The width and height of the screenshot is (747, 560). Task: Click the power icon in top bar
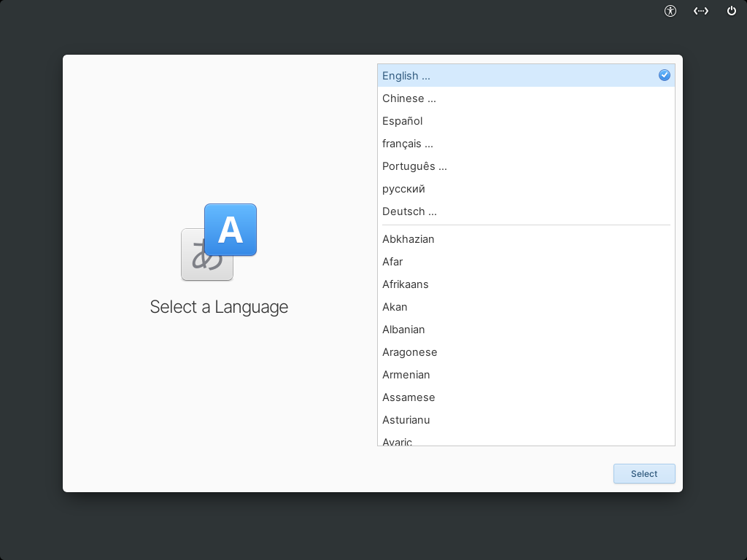point(731,11)
